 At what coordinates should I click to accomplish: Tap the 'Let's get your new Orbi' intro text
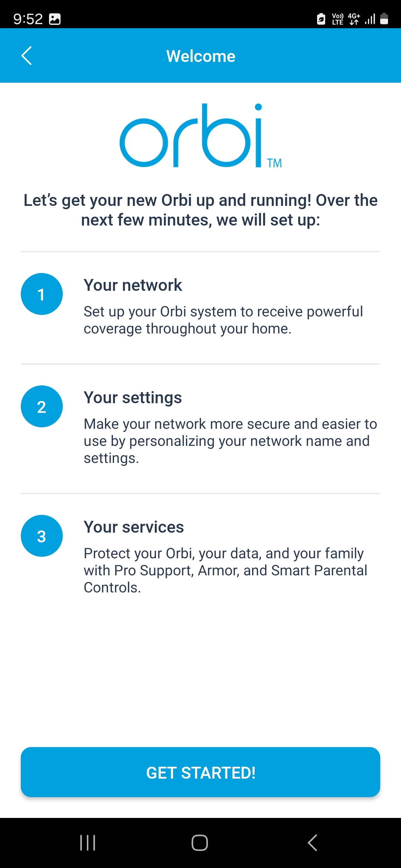point(200,210)
